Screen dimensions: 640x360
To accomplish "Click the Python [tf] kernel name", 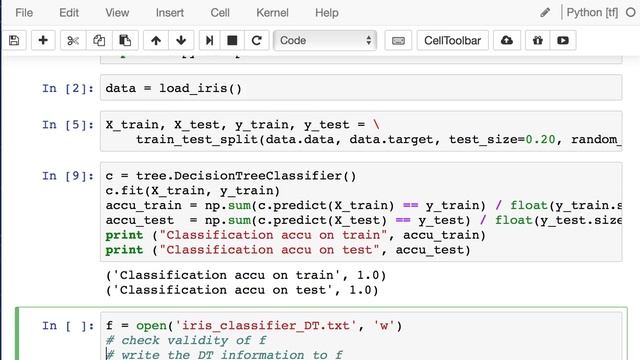I will point(592,13).
